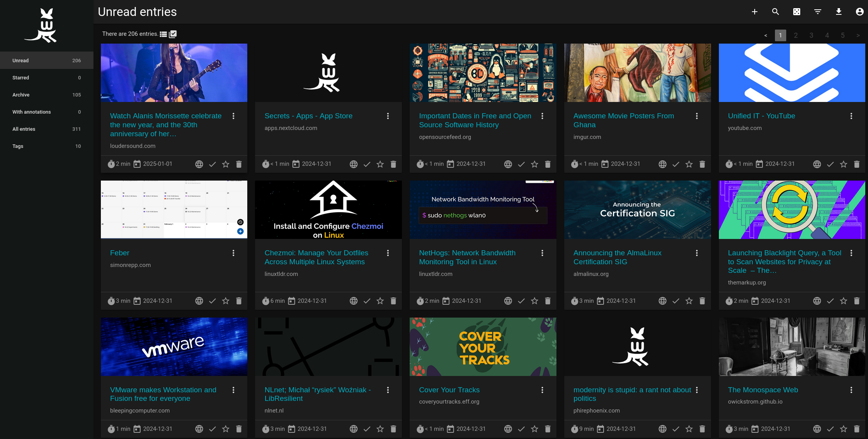Open original URL of Chezmoi entry

[354, 301]
